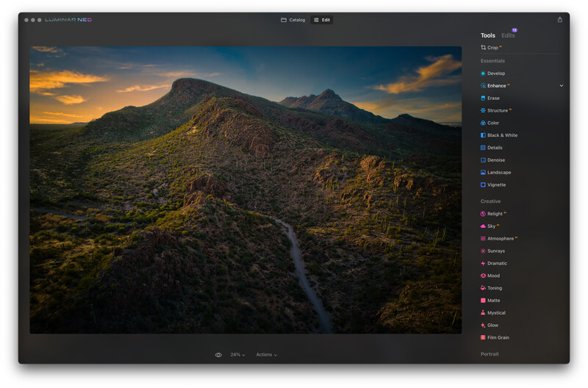Click the Sunrays label
Image resolution: width=588 pixels, height=388 pixels.
coord(496,251)
